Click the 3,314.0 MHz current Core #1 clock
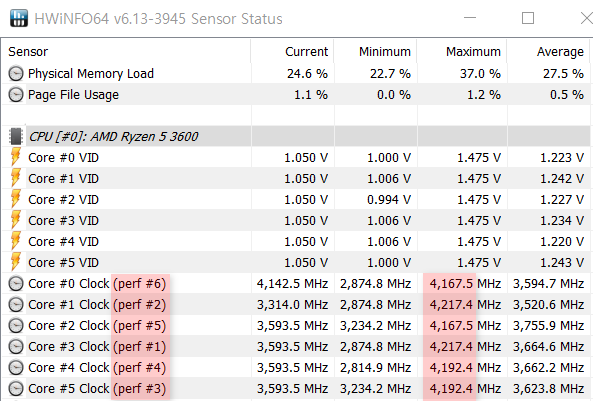The height and width of the screenshot is (401, 593). (x=292, y=305)
